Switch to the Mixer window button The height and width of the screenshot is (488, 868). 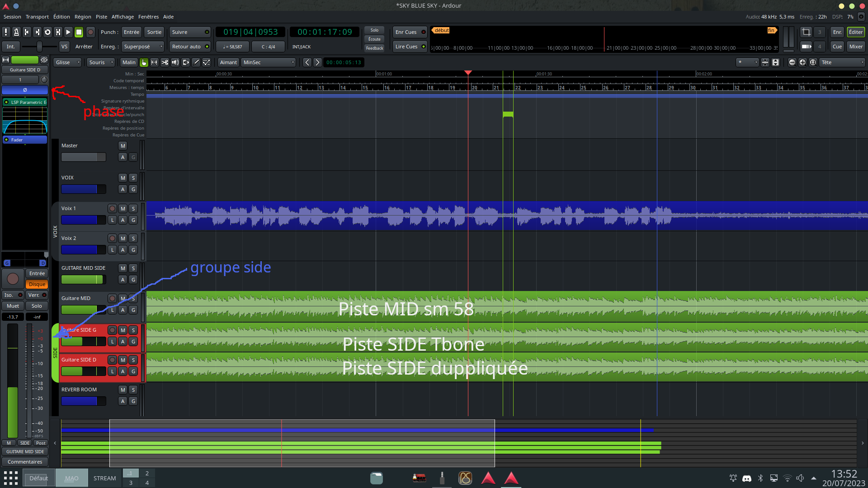tap(855, 47)
